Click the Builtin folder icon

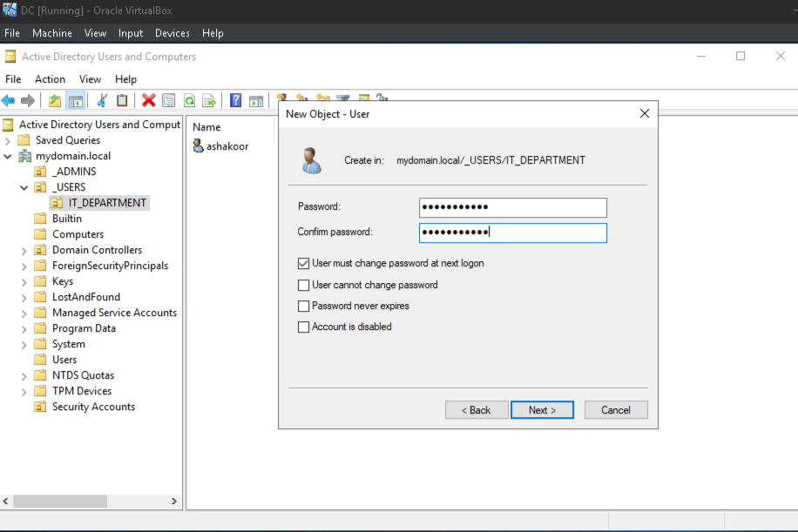click(x=40, y=219)
